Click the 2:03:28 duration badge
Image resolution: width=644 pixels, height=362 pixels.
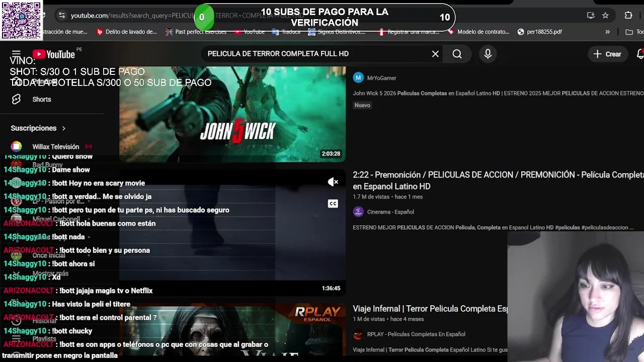tap(331, 154)
